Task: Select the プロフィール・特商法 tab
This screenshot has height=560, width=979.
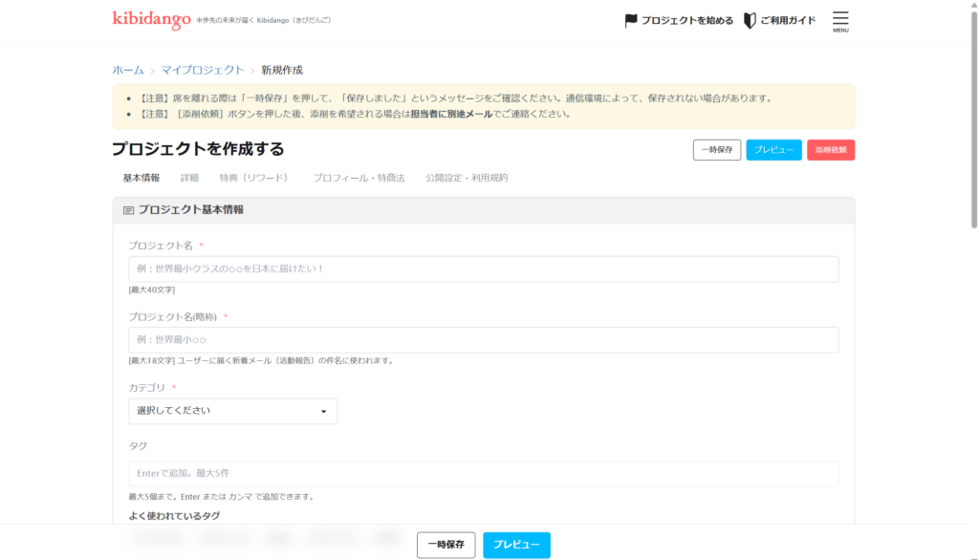Action: pyautogui.click(x=359, y=178)
